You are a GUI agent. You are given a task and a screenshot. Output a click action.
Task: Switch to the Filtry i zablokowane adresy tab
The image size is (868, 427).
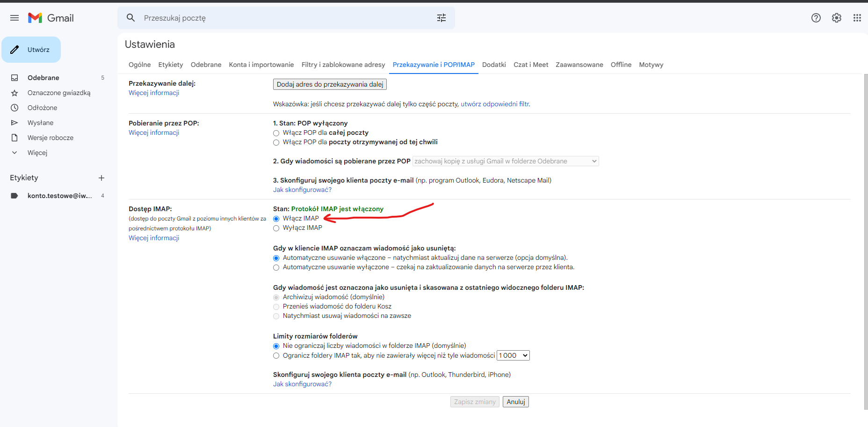[343, 65]
